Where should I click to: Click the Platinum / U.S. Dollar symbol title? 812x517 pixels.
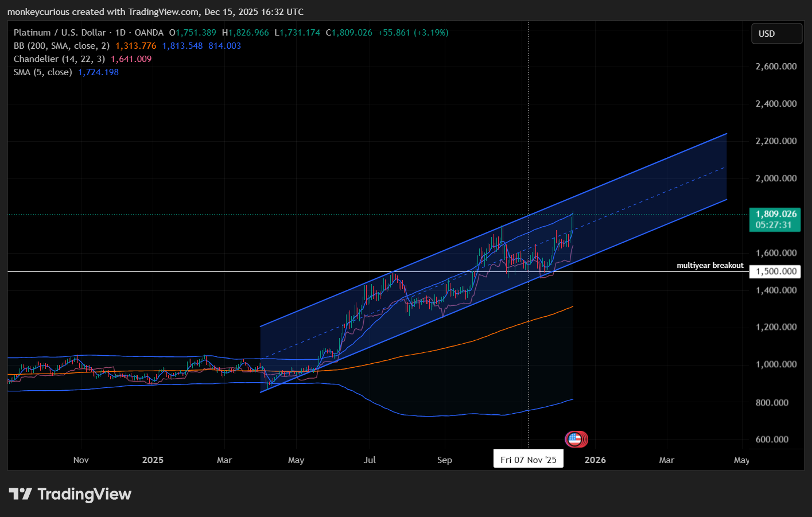[60, 33]
